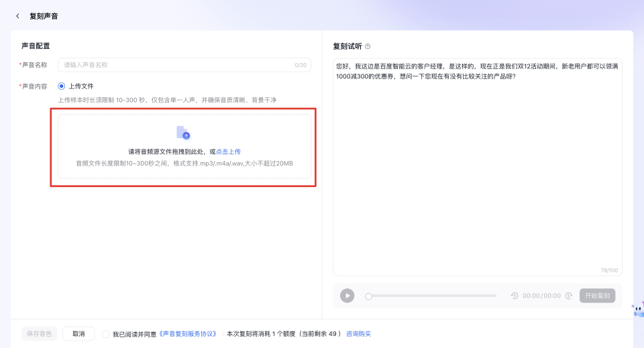Tick the 我已阅读并同意 agreement checkbox

106,334
